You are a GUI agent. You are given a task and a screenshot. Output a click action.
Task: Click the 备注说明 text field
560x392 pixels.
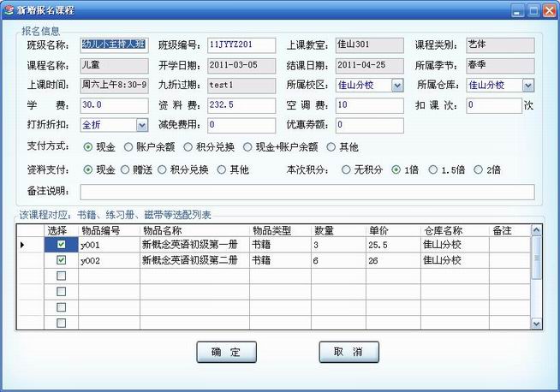pos(307,192)
